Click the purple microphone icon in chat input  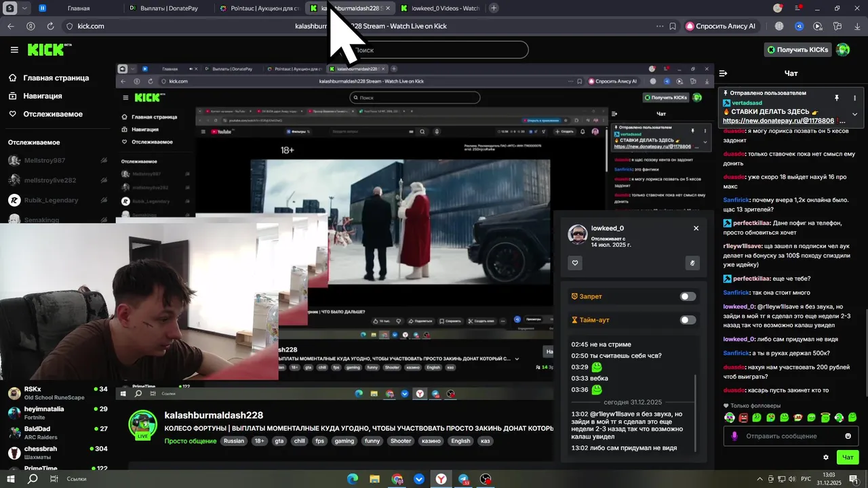click(734, 436)
